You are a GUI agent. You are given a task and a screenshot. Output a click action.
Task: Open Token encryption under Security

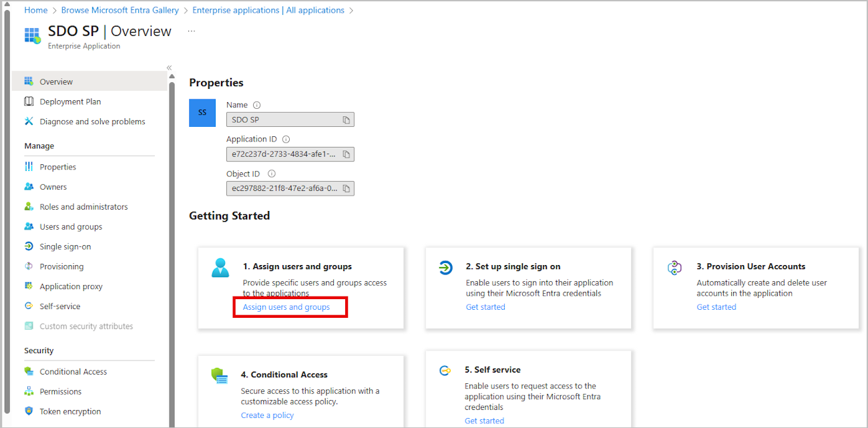(70, 411)
